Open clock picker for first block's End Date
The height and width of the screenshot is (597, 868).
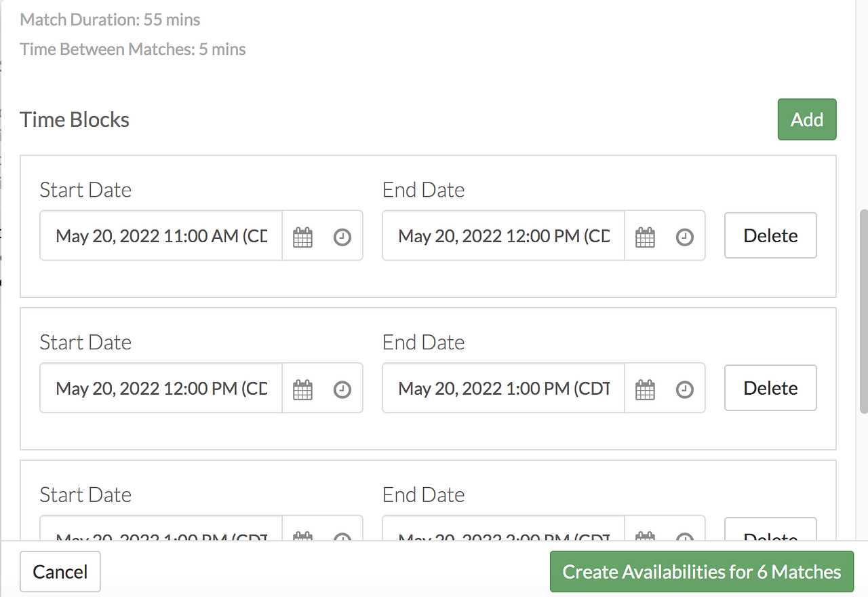tap(685, 237)
